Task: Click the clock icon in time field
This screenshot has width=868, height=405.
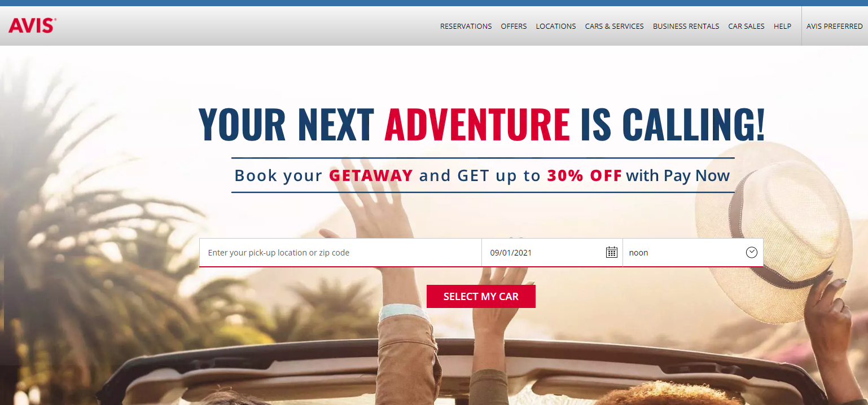Action: pos(751,252)
